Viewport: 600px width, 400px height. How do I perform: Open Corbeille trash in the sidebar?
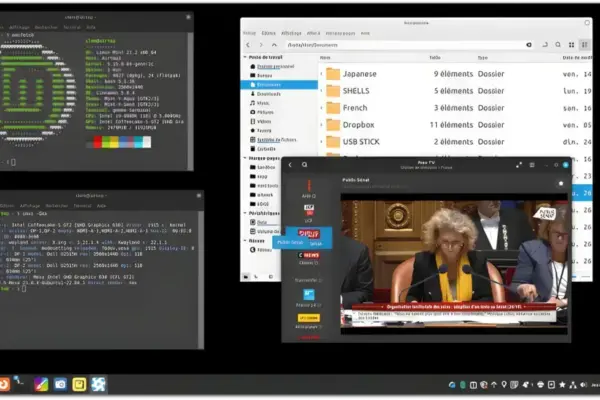[266, 149]
